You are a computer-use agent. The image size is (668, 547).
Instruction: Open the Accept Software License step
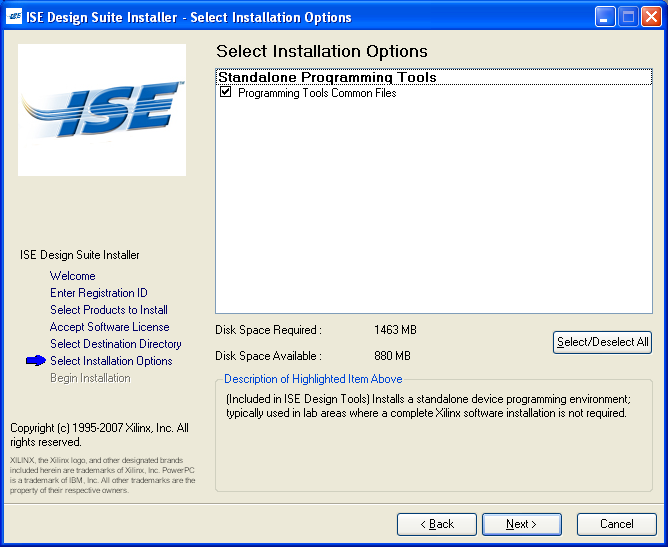110,327
